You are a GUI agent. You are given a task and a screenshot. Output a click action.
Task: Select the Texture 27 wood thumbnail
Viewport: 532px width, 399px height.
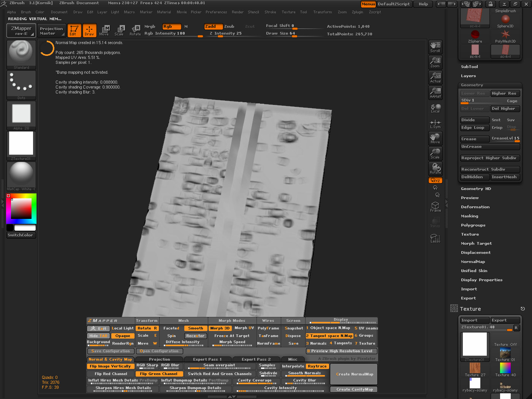coord(475,368)
